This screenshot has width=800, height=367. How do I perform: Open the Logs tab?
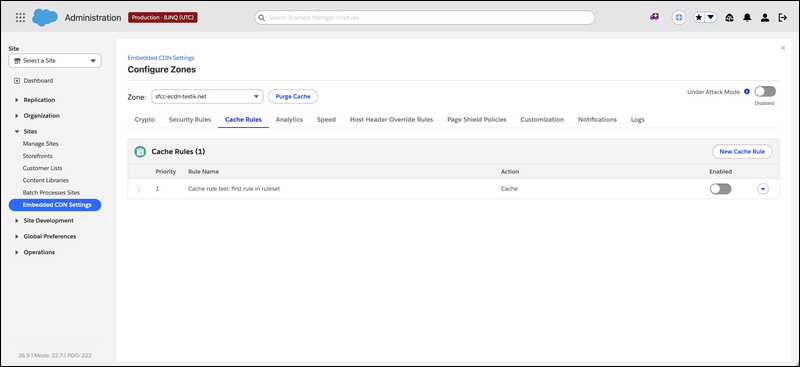coord(638,119)
